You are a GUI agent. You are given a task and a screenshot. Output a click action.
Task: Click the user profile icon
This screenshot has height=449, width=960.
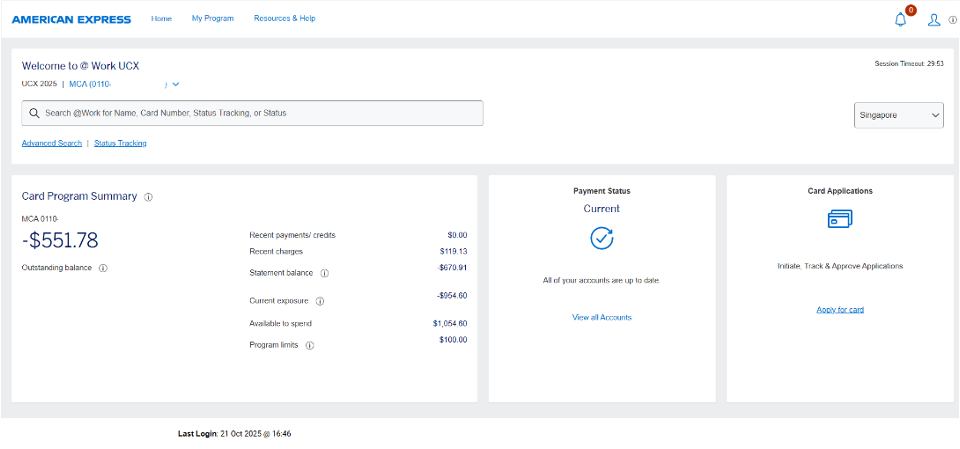934,19
